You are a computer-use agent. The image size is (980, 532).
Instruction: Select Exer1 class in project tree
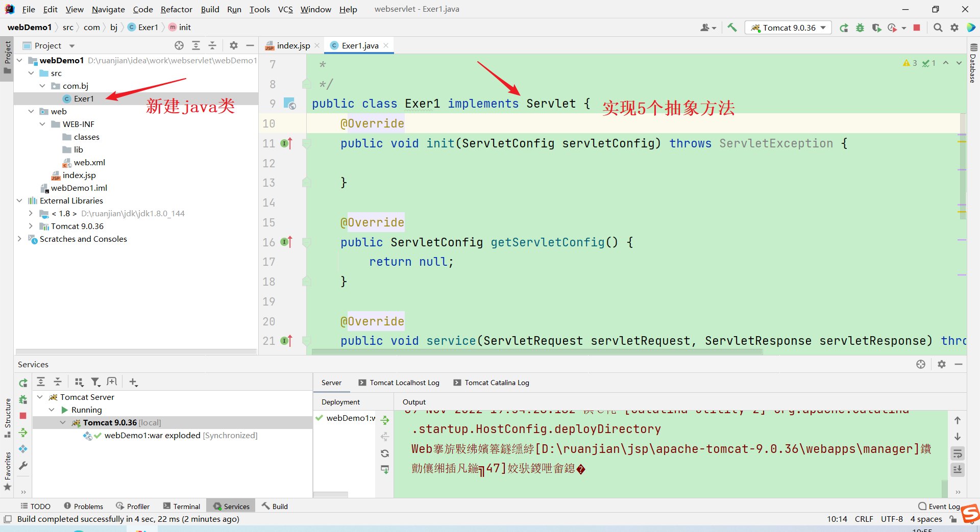pos(84,98)
